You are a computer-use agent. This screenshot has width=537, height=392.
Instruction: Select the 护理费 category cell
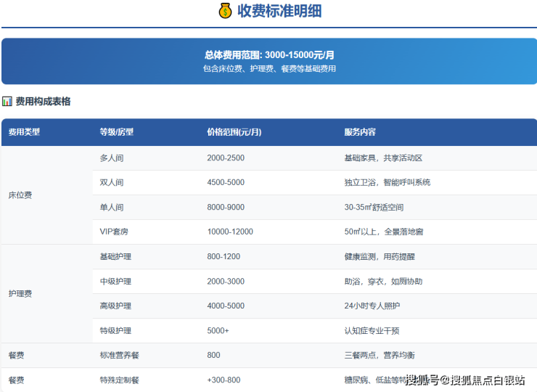pyautogui.click(x=20, y=294)
